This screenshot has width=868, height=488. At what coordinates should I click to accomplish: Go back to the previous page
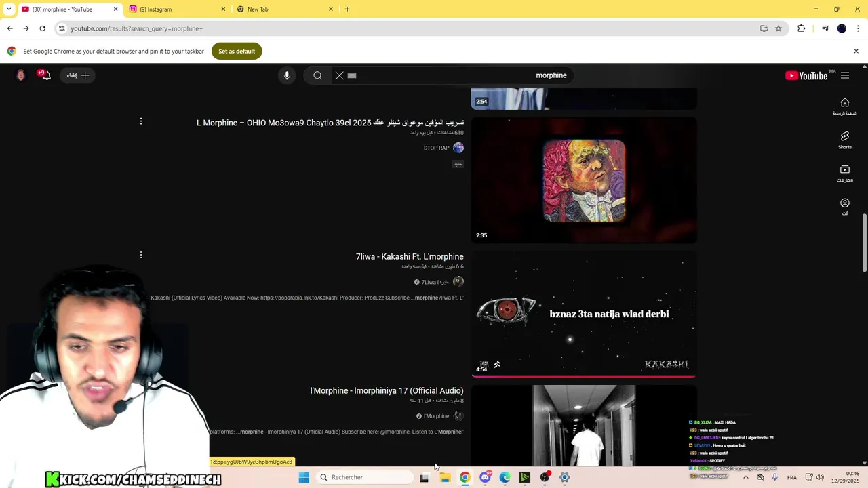pos(9,28)
